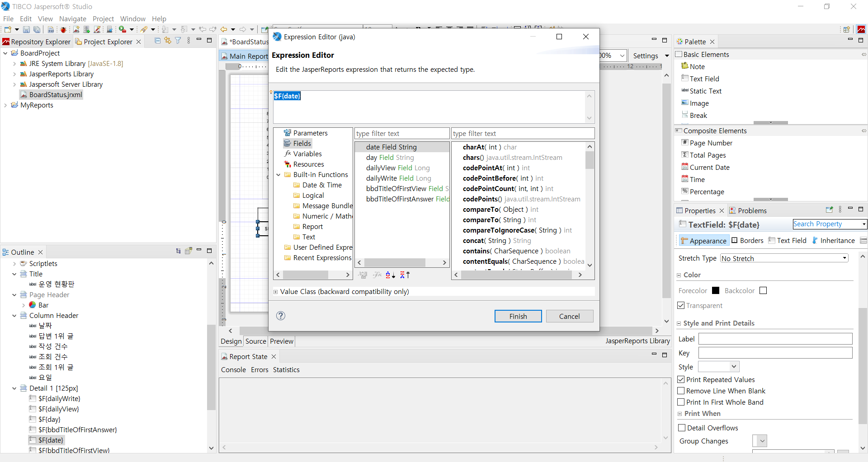Expand JRE System Library node
Viewport: 868px width, 462px height.
click(x=14, y=64)
